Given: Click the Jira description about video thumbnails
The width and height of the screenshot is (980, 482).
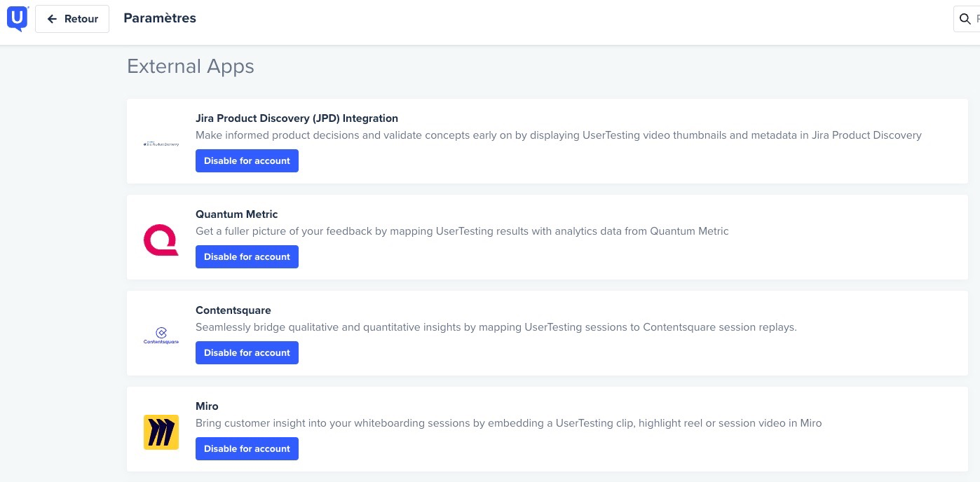Looking at the screenshot, I should coord(559,135).
